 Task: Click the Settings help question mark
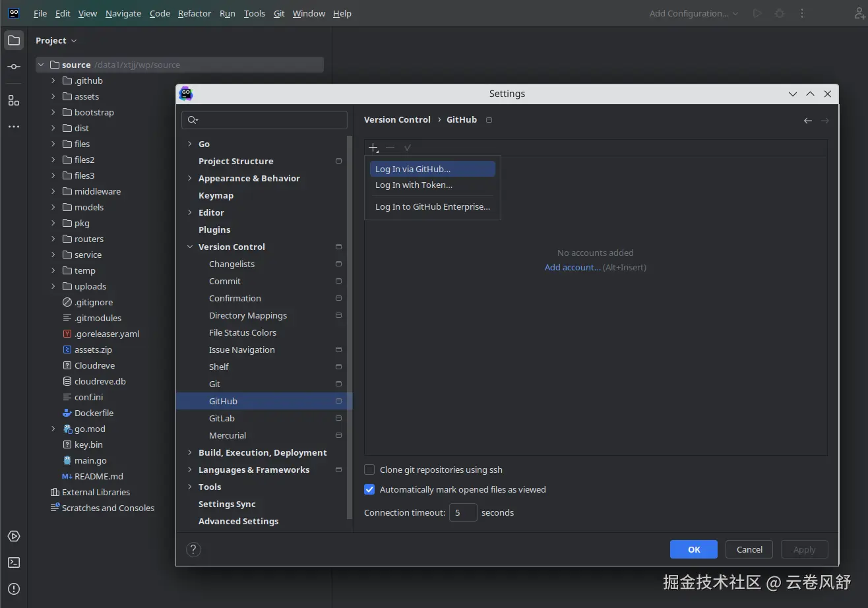[193, 549]
